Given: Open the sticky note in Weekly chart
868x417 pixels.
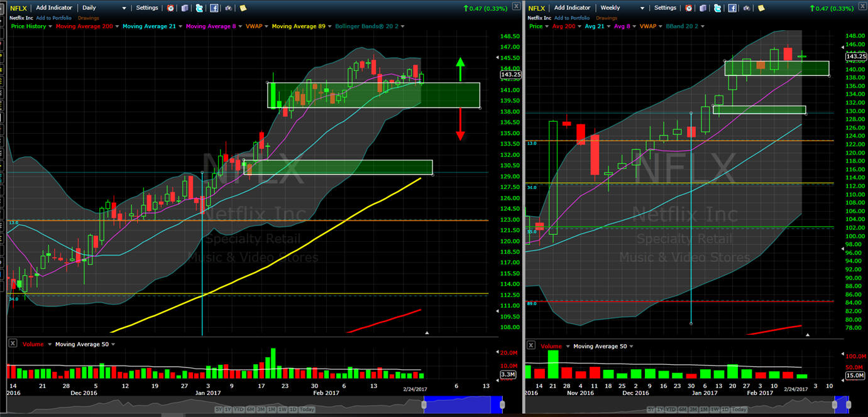Looking at the screenshot, I should click(x=761, y=8).
